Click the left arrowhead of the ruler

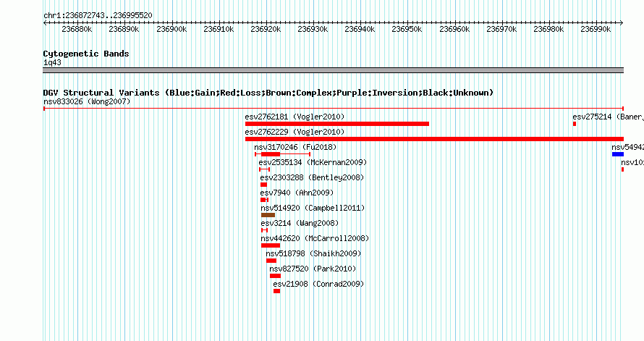click(45, 23)
